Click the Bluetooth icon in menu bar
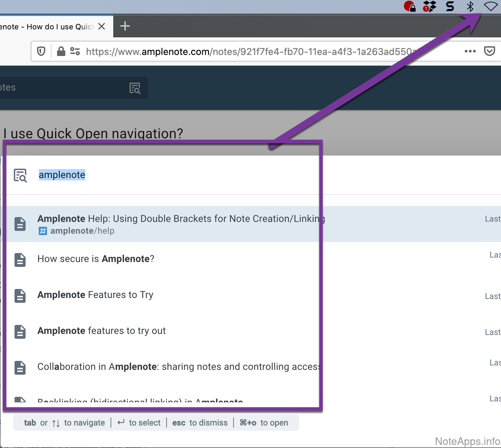 pyautogui.click(x=470, y=6)
